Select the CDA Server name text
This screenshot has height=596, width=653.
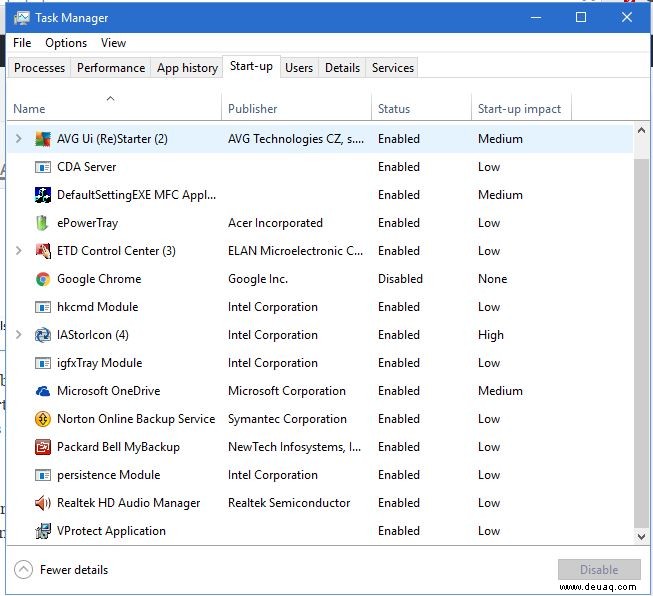click(87, 167)
